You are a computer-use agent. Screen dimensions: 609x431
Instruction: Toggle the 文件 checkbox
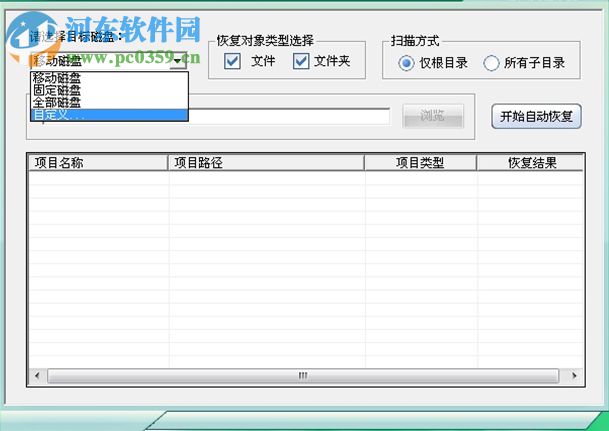(232, 61)
